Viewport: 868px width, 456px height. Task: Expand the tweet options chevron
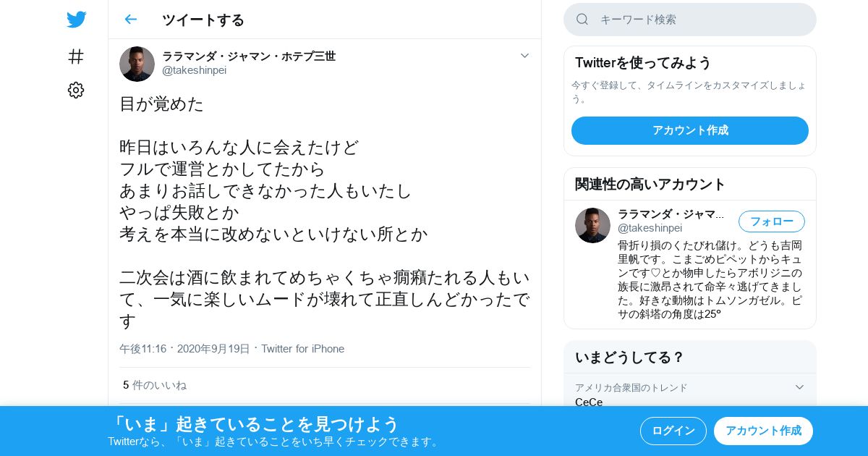click(x=524, y=56)
